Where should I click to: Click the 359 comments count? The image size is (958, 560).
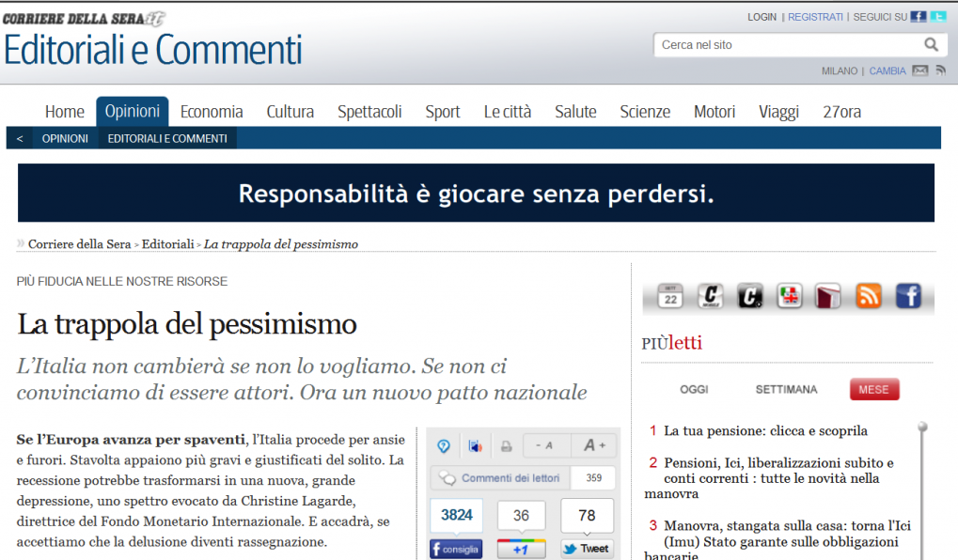[x=593, y=478]
